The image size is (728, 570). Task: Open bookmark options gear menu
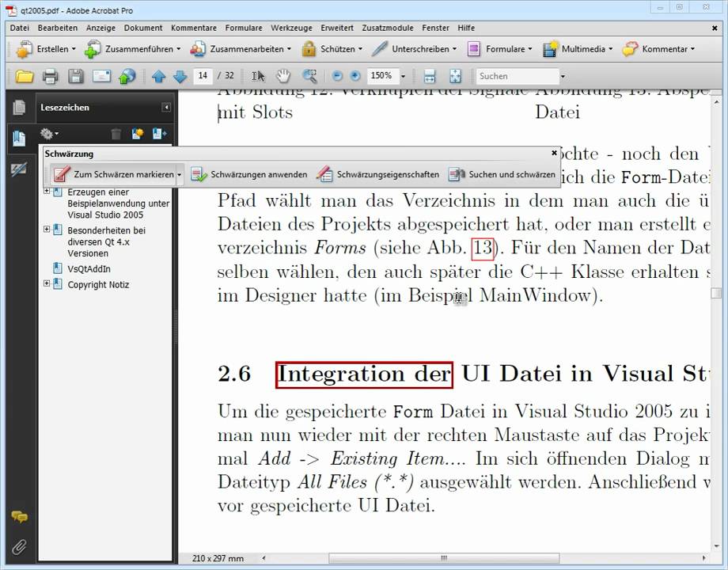49,134
